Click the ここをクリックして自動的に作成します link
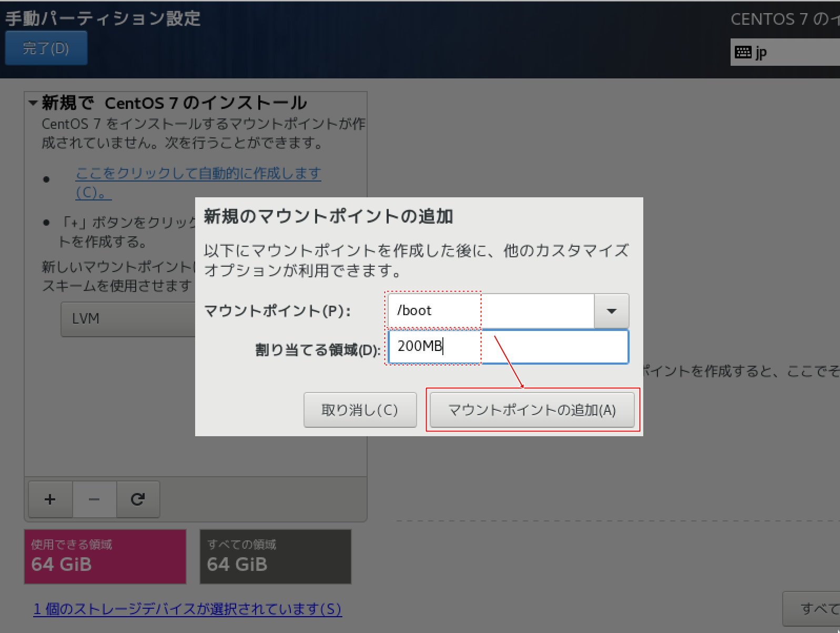The width and height of the screenshot is (840, 633). coord(198,182)
